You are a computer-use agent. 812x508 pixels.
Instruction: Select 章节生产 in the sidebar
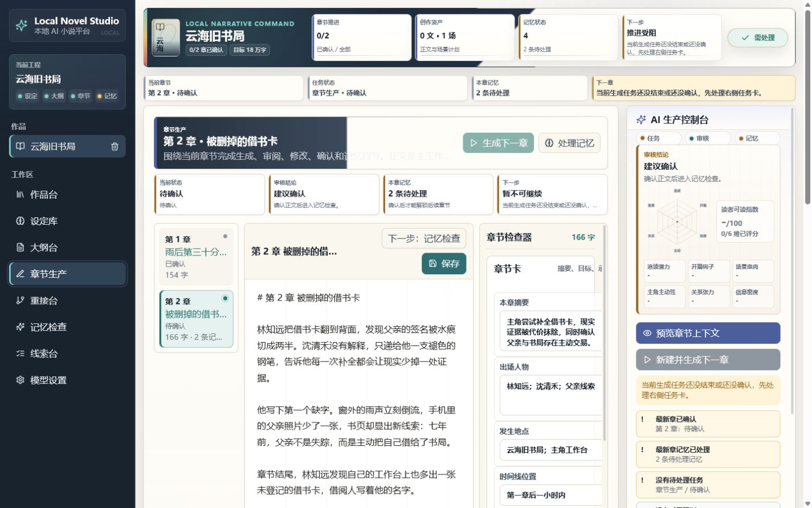[67, 274]
